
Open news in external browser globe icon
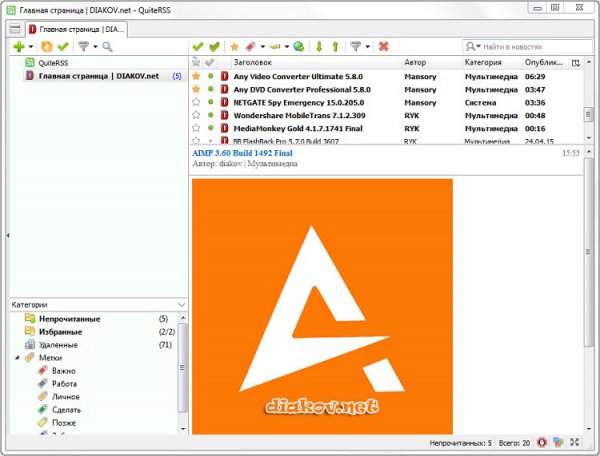tap(299, 47)
